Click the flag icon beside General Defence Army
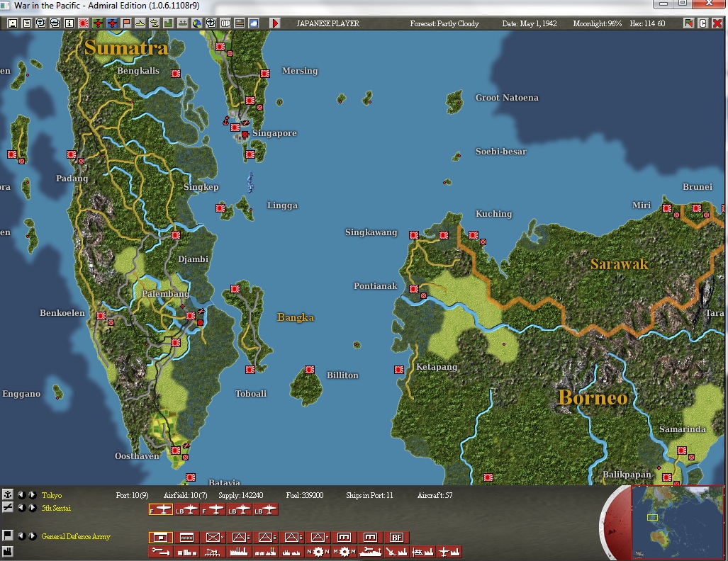Screen dimensions: 728x561 coord(7,535)
